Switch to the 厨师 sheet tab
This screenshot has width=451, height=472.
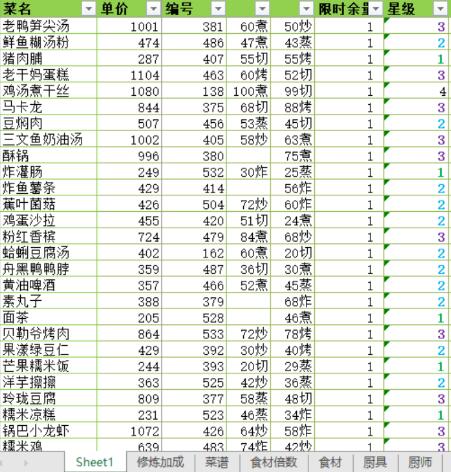[420, 462]
